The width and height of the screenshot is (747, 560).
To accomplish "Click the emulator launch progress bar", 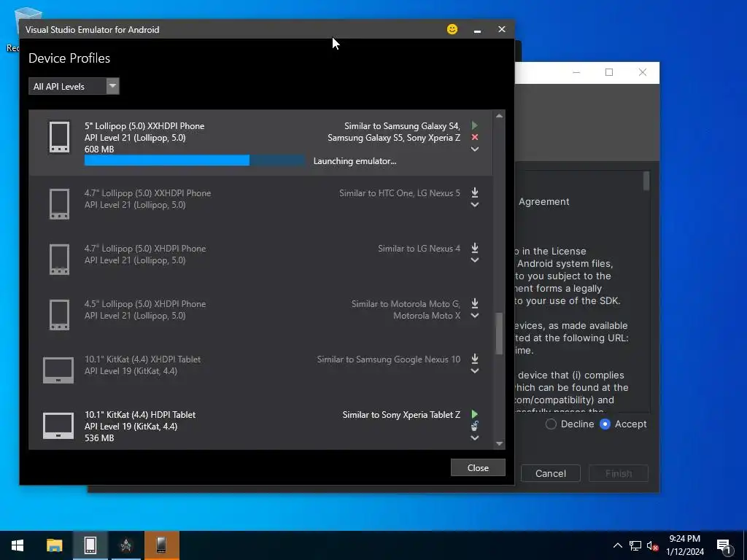I will (195, 160).
